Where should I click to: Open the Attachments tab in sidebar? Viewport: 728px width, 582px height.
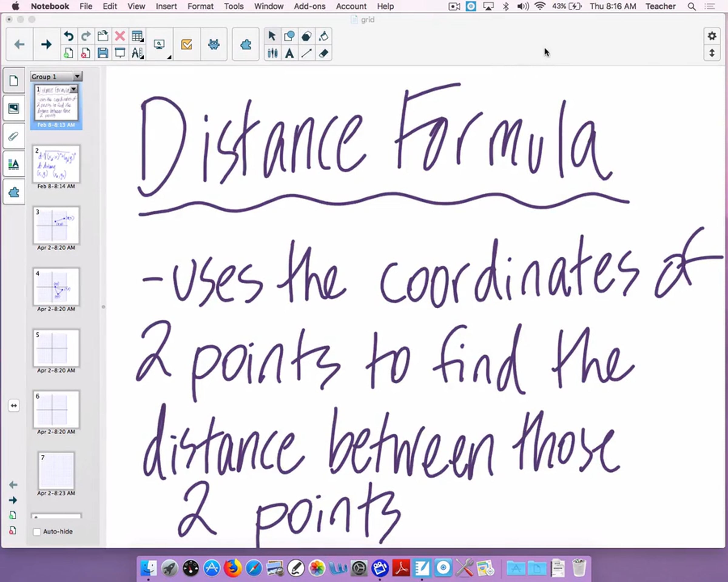14,136
